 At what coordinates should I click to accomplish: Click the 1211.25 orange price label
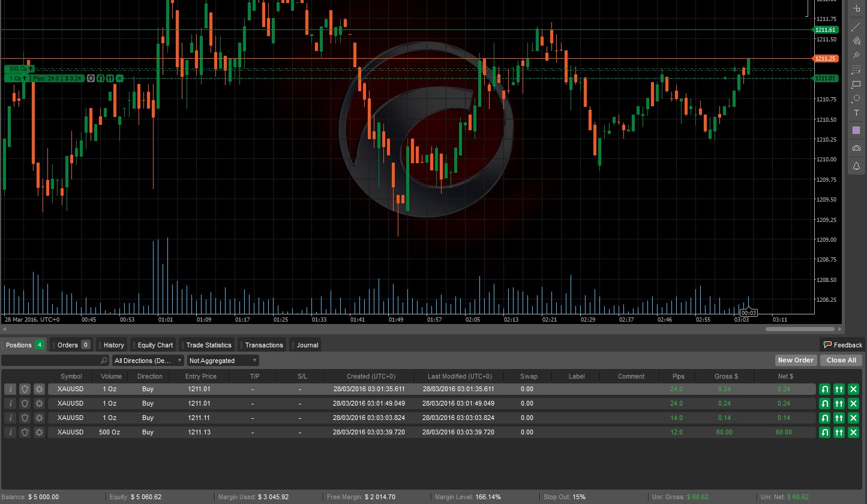[825, 58]
